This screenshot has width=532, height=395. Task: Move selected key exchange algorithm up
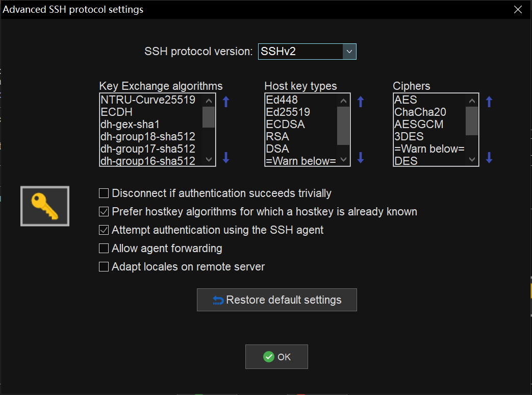point(226,102)
